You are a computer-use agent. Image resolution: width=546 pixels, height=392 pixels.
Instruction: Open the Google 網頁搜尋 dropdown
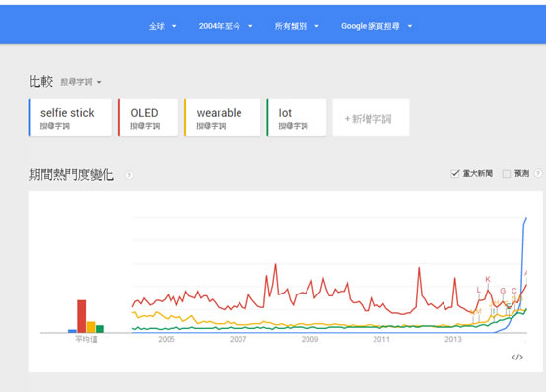click(376, 26)
